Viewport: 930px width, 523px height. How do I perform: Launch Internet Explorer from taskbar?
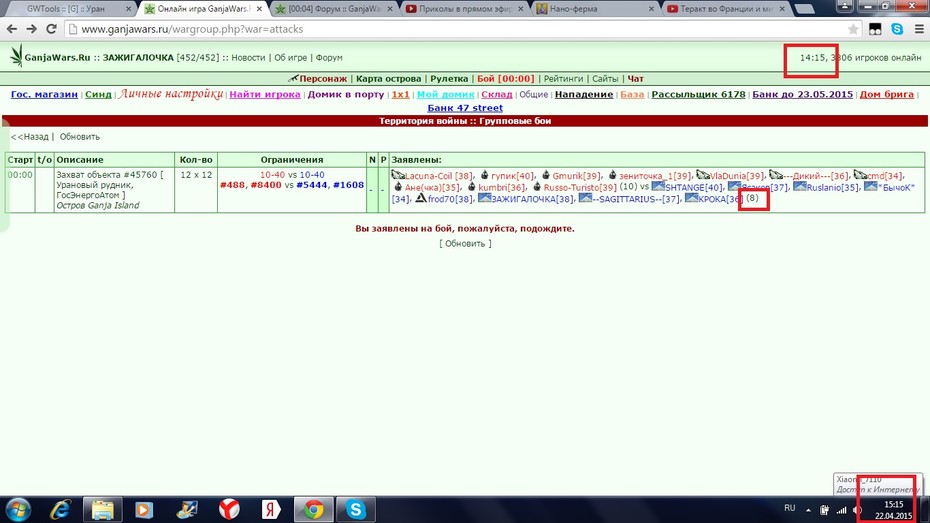tap(60, 509)
